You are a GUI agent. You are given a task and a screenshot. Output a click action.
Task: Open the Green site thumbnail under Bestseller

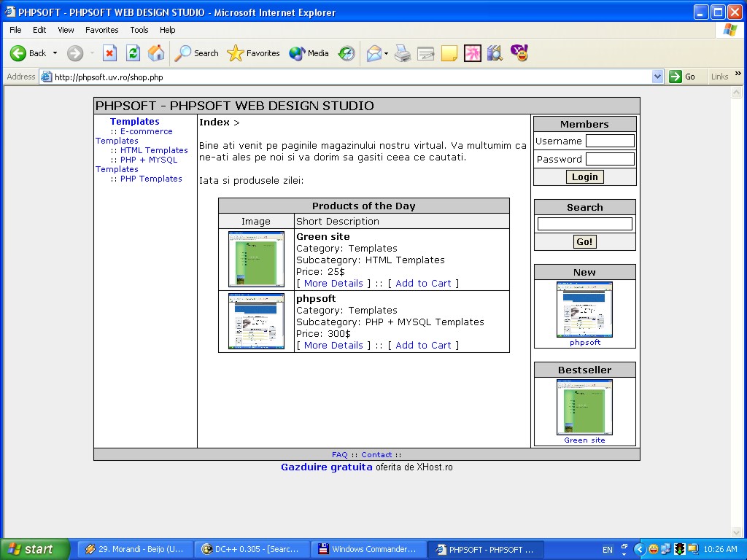click(x=584, y=407)
